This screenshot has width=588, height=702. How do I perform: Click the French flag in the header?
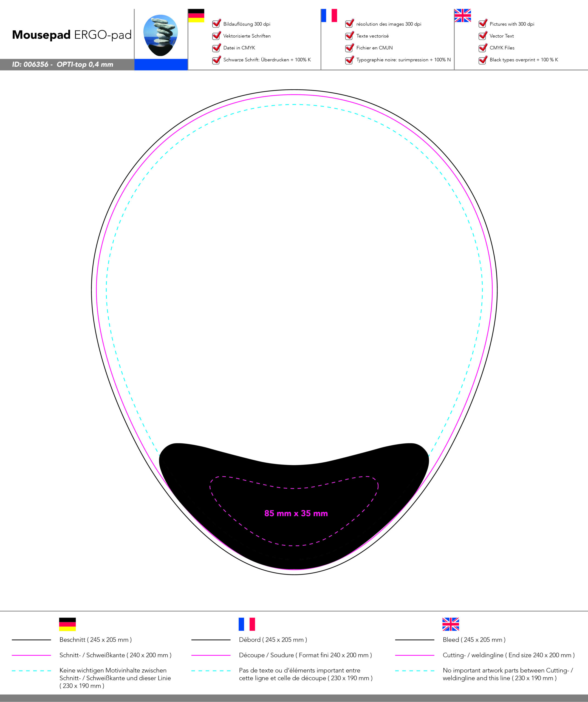[x=329, y=15]
